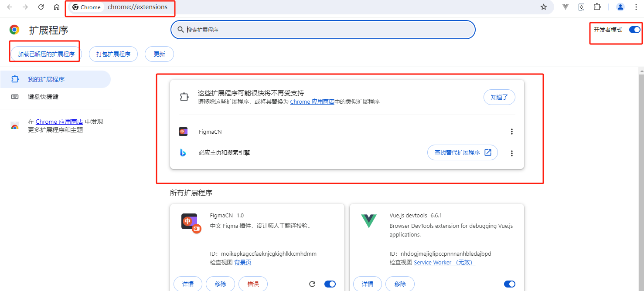This screenshot has height=291, width=644.
Task: Open Chrome 应用商店 link in sidebar
Action: pyautogui.click(x=59, y=122)
